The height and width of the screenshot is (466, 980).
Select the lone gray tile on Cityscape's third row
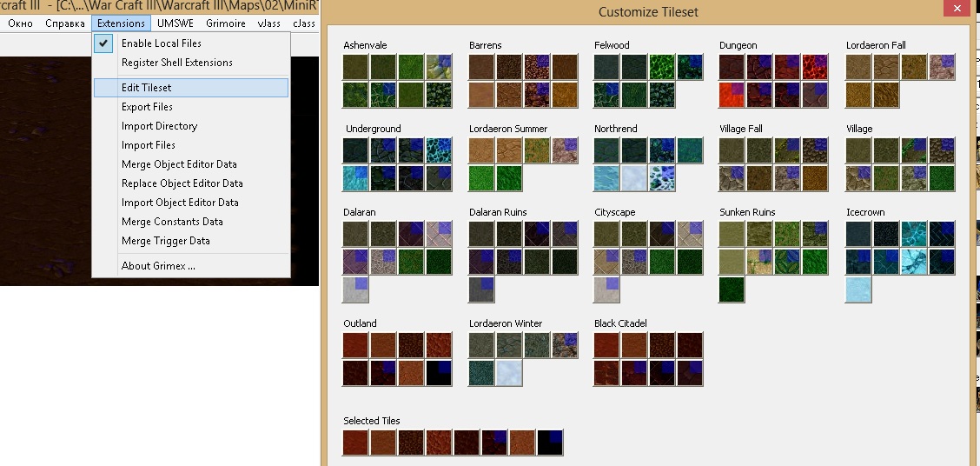pyautogui.click(x=607, y=290)
